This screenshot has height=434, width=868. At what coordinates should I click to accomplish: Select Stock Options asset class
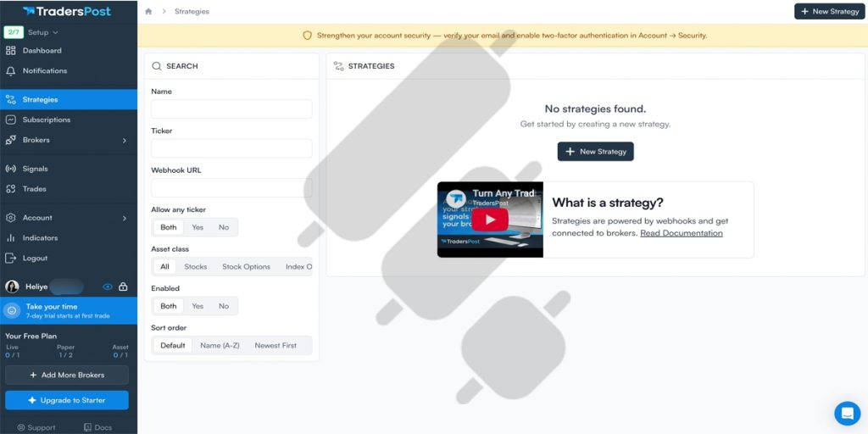click(247, 267)
